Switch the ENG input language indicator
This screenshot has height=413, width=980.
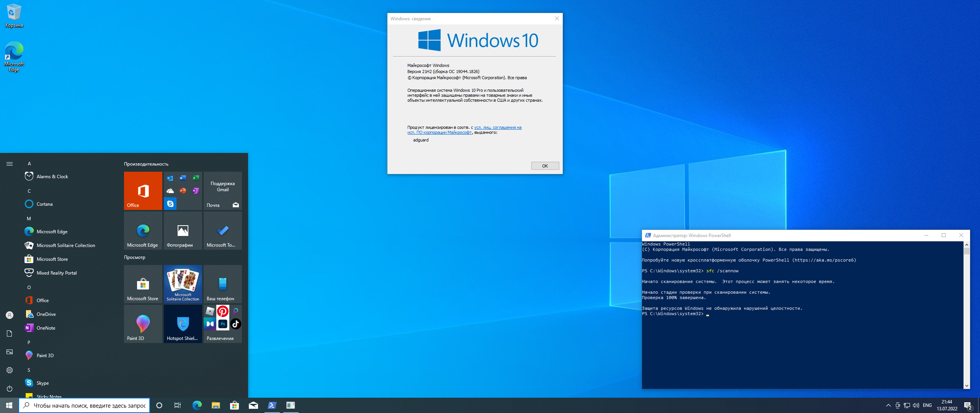[927, 405]
